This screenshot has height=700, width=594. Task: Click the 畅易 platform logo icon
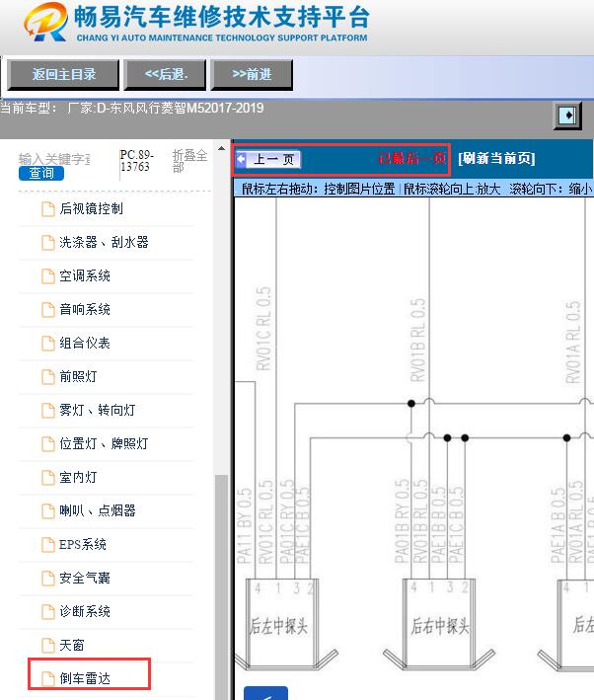pyautogui.click(x=46, y=23)
